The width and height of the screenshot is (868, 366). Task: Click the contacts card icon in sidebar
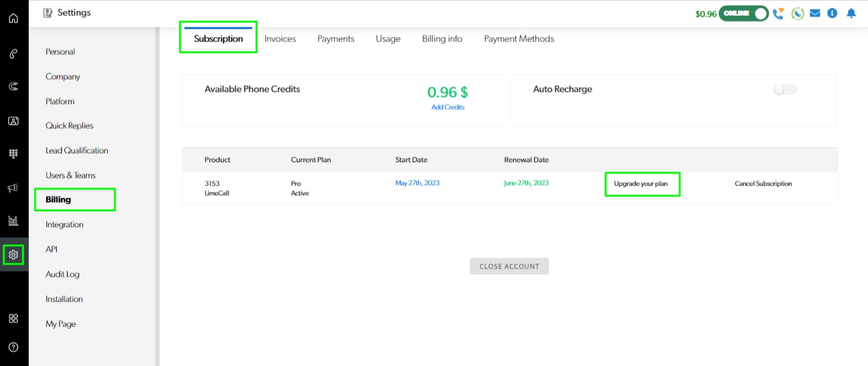point(13,121)
